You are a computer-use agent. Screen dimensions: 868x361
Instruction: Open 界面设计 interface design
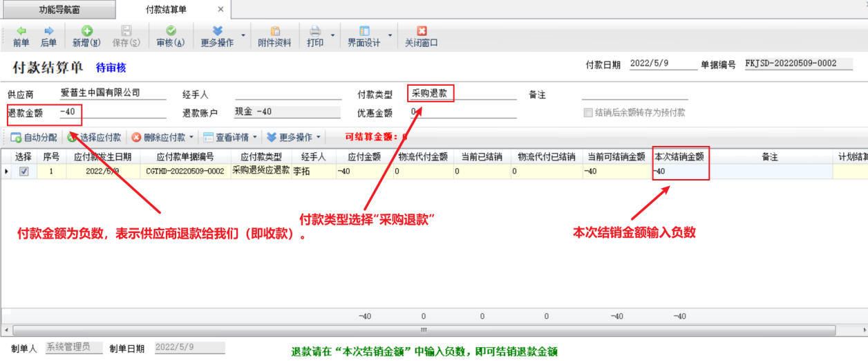click(x=364, y=36)
